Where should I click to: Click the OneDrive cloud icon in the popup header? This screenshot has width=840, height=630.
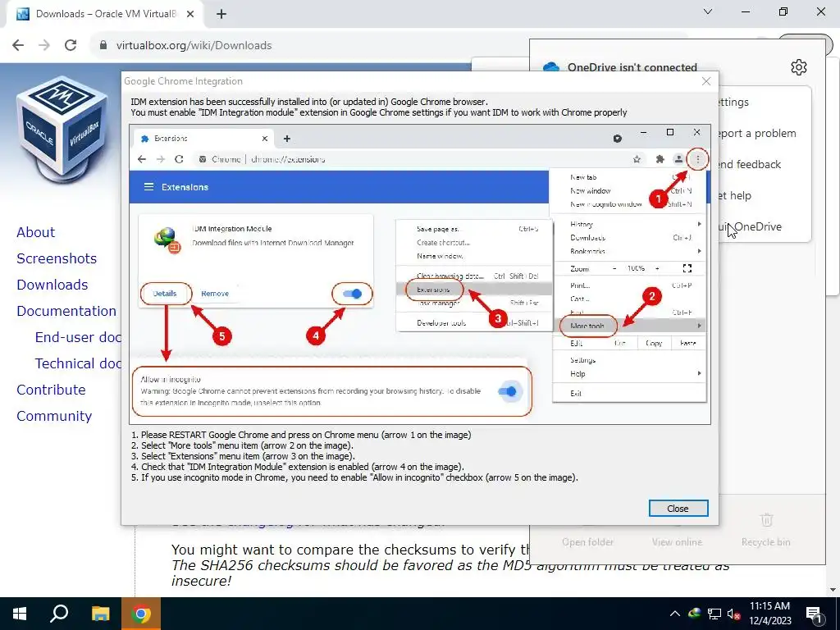pos(550,67)
